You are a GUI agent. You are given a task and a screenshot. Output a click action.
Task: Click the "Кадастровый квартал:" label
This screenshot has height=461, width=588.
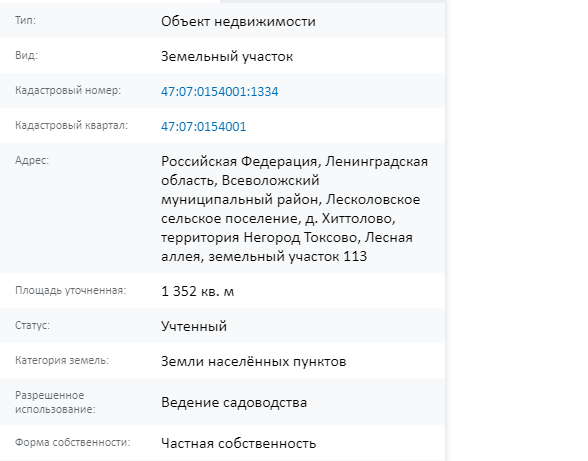coord(71,125)
